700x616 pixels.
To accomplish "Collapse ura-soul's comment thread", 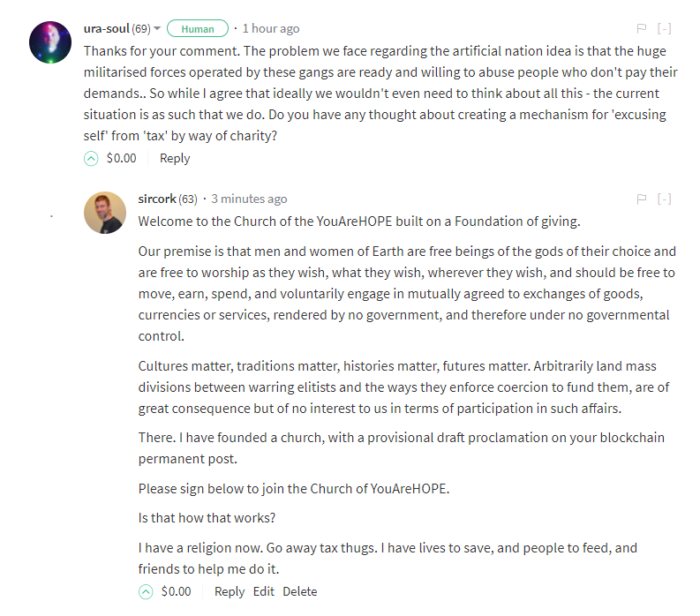I will pyautogui.click(x=665, y=28).
